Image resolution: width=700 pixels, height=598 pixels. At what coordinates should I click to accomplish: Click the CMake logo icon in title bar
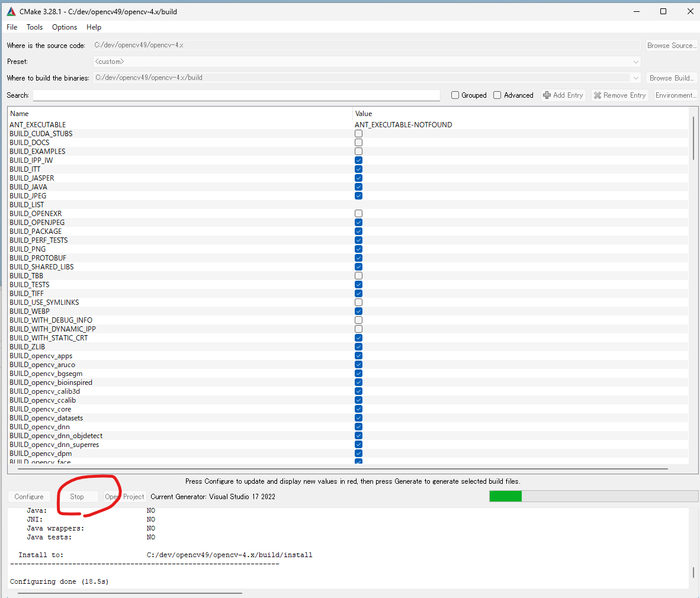click(11, 12)
